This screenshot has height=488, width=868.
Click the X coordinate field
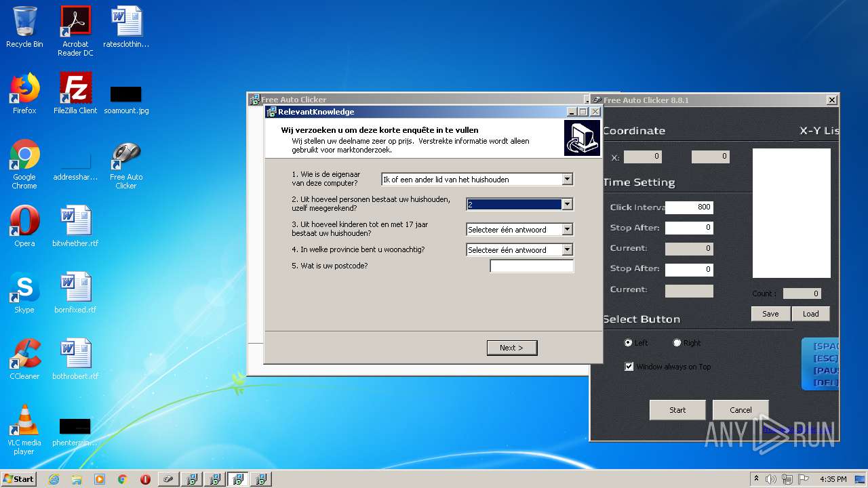pos(643,157)
